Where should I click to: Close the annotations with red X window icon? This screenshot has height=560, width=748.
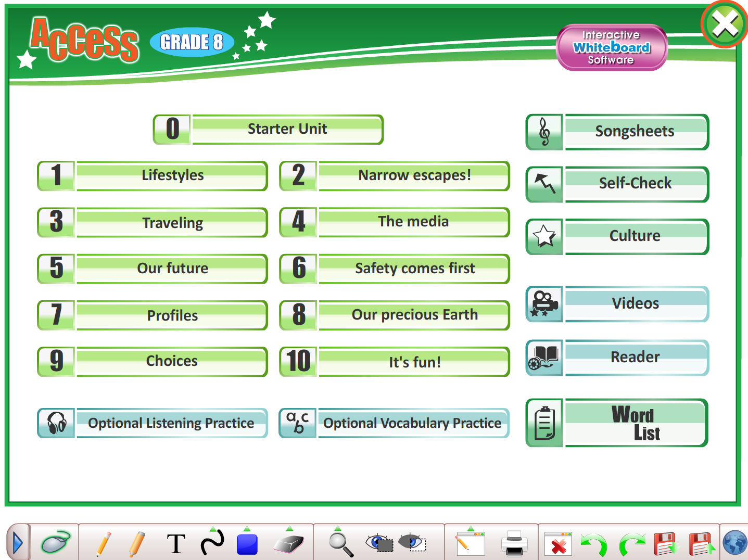click(558, 544)
